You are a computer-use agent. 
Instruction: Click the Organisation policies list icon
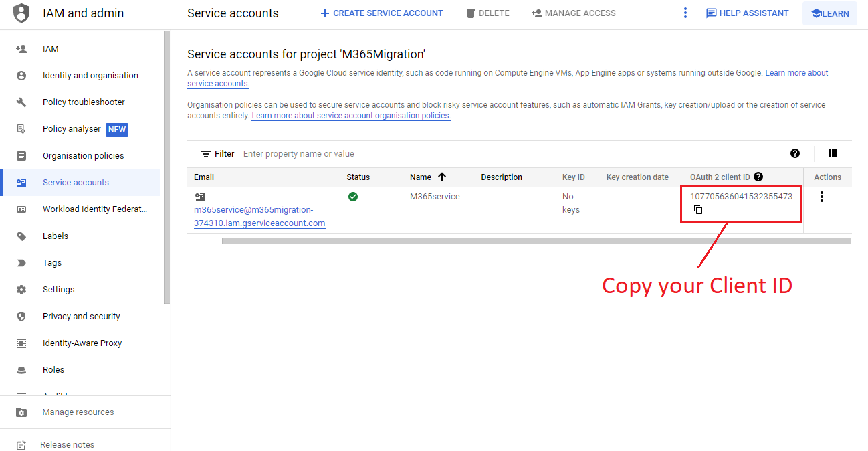point(21,156)
